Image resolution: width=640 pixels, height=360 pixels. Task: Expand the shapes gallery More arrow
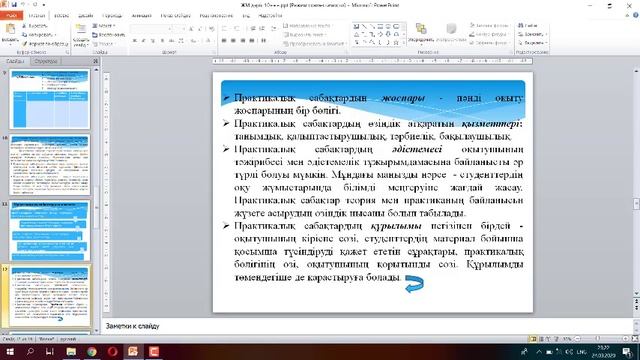click(x=403, y=42)
